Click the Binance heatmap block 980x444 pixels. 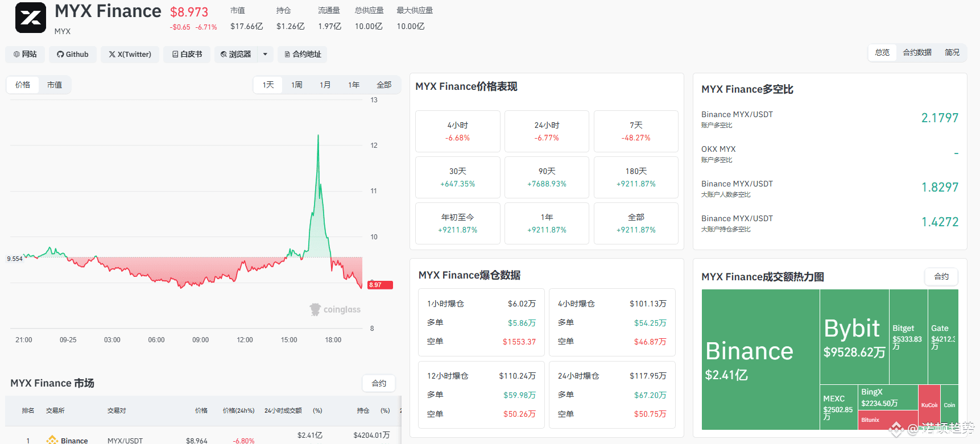tap(760, 359)
